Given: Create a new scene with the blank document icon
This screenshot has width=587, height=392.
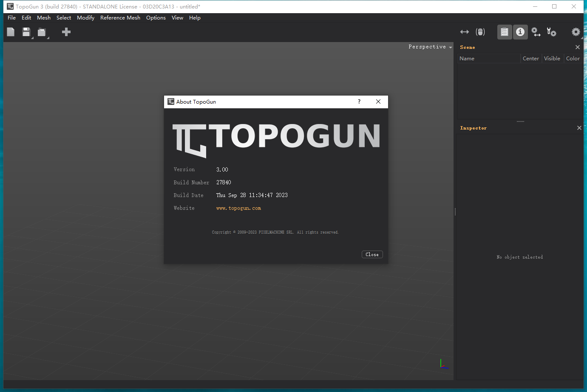Looking at the screenshot, I should pos(10,32).
